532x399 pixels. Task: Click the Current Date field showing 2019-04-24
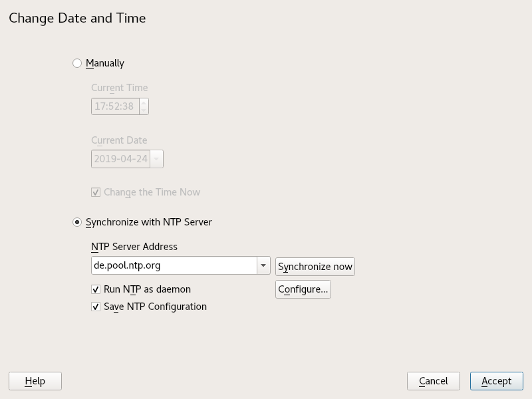120,159
